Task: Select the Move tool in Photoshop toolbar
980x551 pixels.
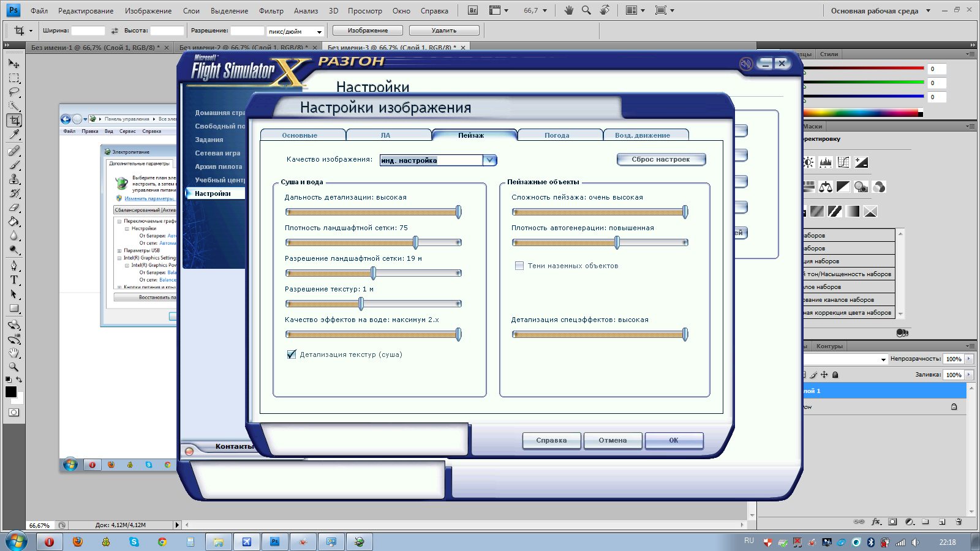Action: (13, 63)
